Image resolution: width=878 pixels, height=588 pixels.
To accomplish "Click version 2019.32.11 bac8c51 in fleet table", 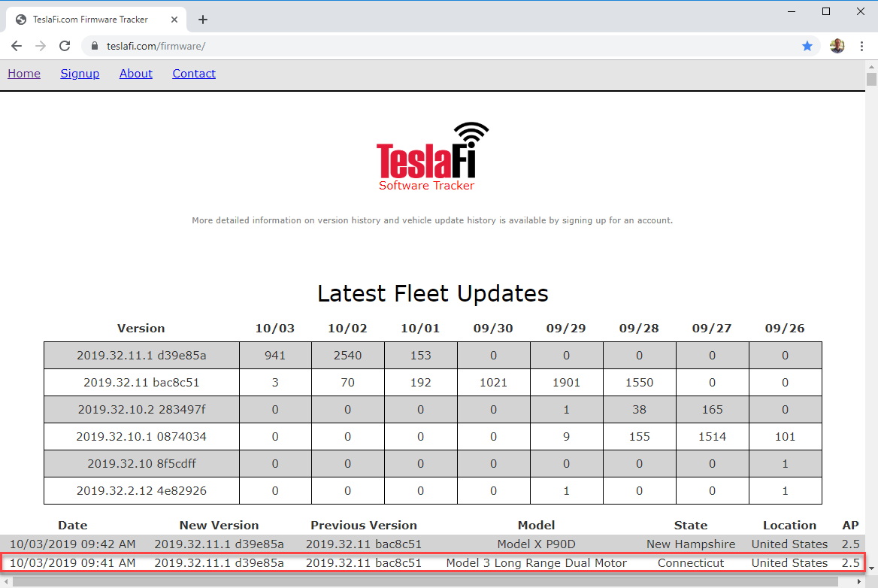I will (x=141, y=383).
